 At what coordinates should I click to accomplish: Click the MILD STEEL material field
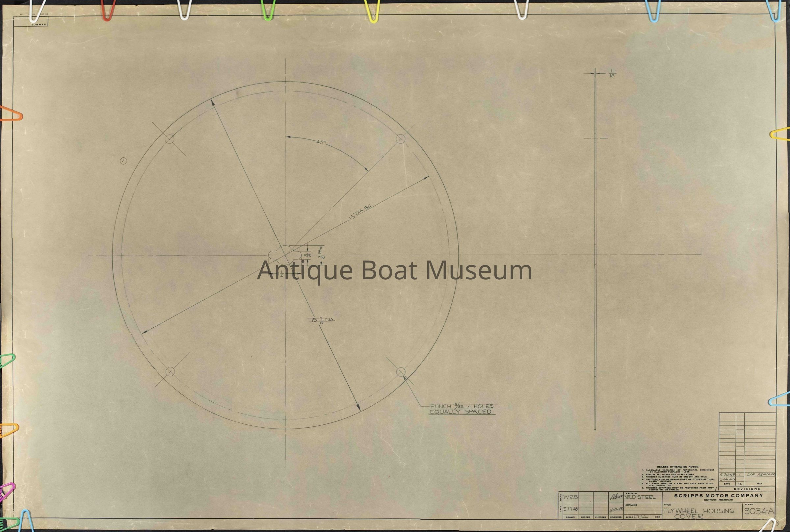[640, 497]
